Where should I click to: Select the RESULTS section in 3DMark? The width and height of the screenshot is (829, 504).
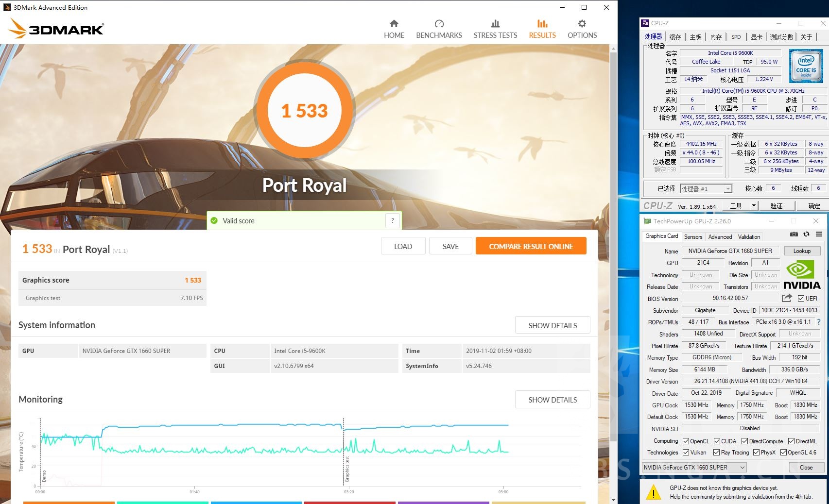(542, 29)
